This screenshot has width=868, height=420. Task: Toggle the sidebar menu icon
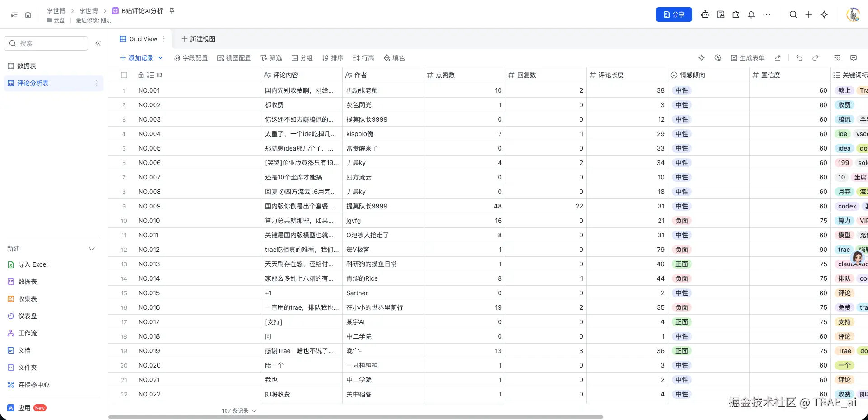click(x=14, y=14)
